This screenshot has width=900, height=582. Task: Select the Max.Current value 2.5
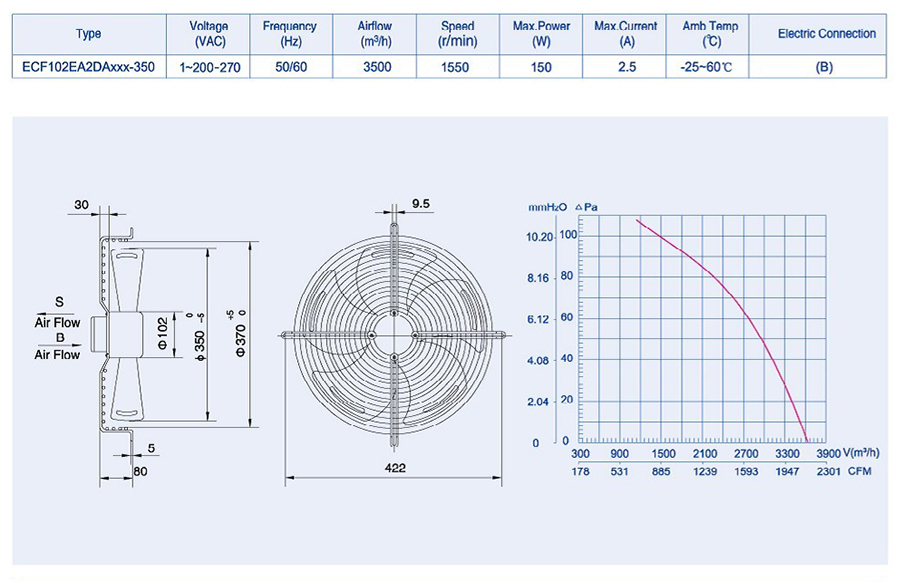[x=627, y=68]
